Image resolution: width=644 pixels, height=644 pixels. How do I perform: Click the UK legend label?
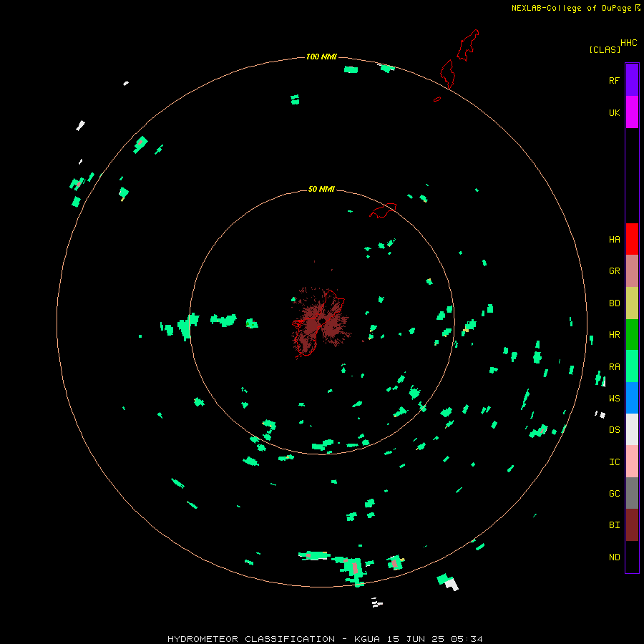coord(614,112)
